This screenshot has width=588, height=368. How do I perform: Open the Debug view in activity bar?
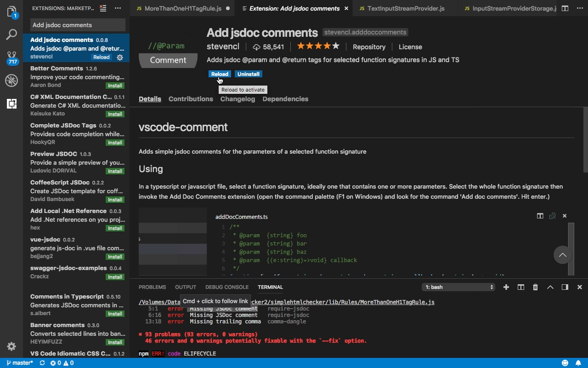pos(11,81)
